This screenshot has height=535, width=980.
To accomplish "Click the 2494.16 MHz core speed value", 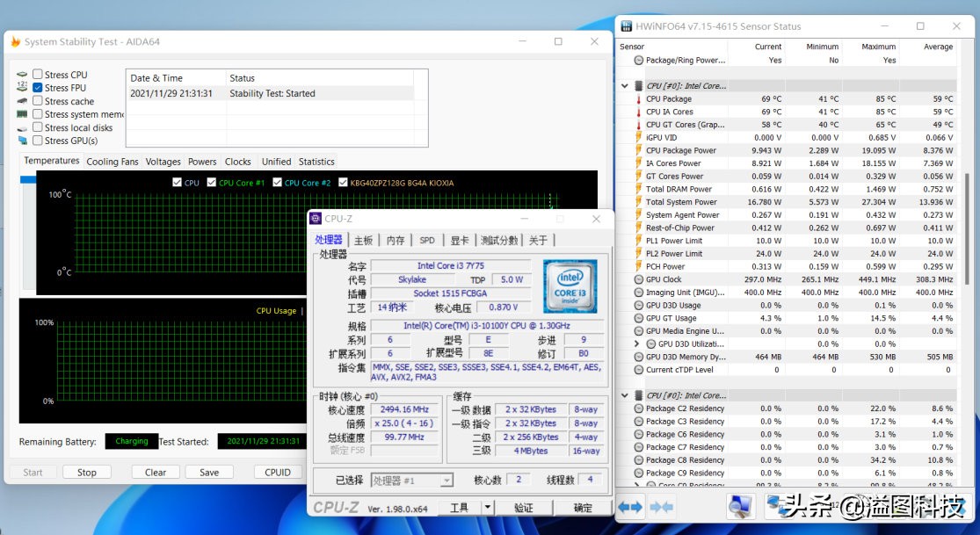I will pos(405,409).
